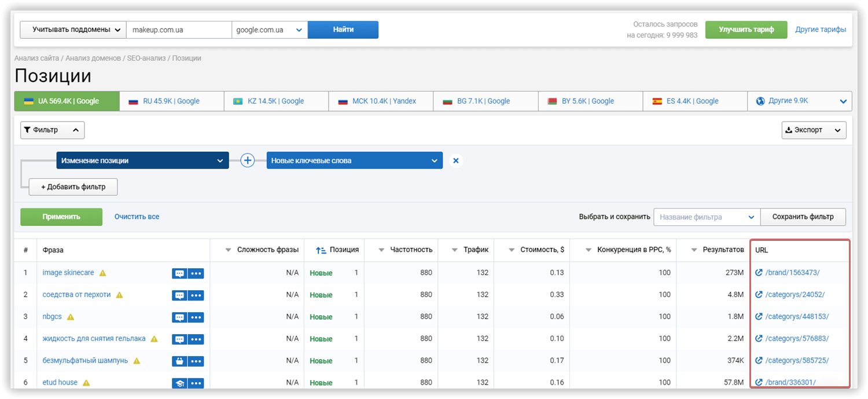Click the 'Очистить все' link
Viewport: 868px width, 399px height.
pyautogui.click(x=137, y=217)
